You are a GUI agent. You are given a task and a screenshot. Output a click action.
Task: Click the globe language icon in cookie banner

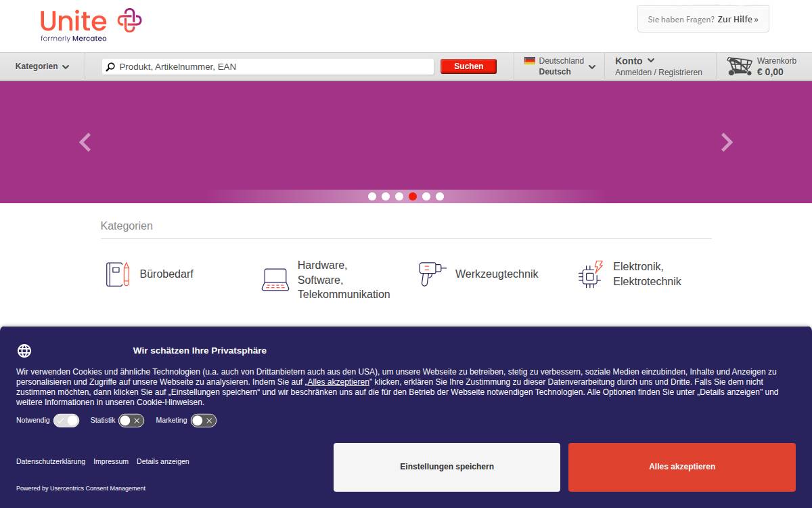[x=24, y=351]
